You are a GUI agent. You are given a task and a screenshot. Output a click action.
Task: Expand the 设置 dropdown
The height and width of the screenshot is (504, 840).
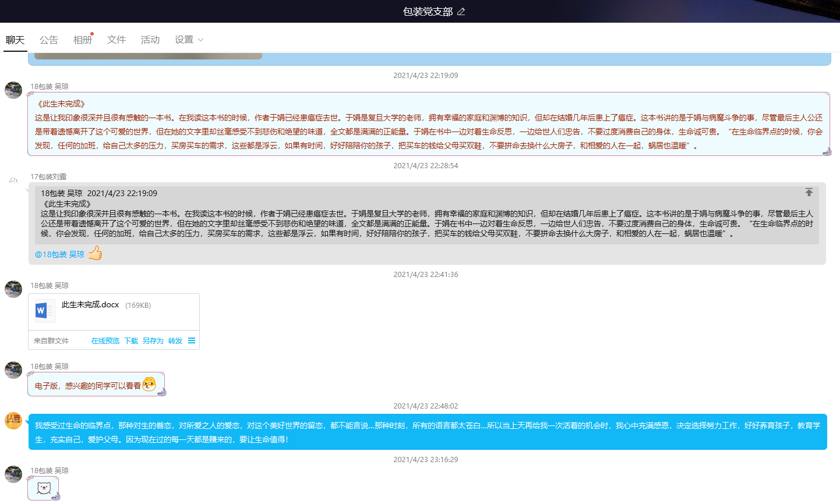coord(189,40)
